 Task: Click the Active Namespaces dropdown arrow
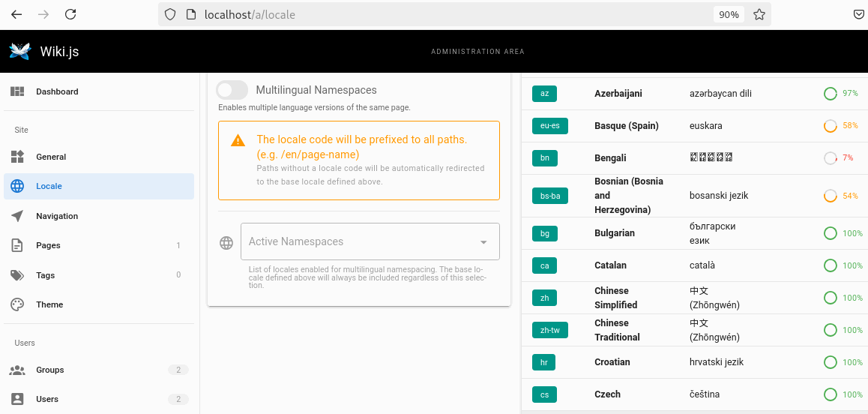[x=483, y=242]
